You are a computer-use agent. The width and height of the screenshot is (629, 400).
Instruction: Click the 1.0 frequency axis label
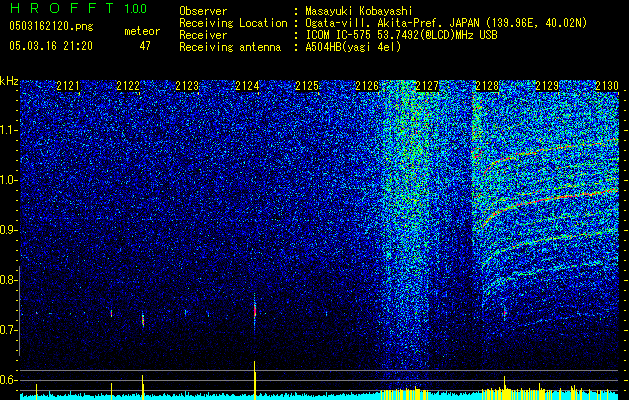click(9, 180)
